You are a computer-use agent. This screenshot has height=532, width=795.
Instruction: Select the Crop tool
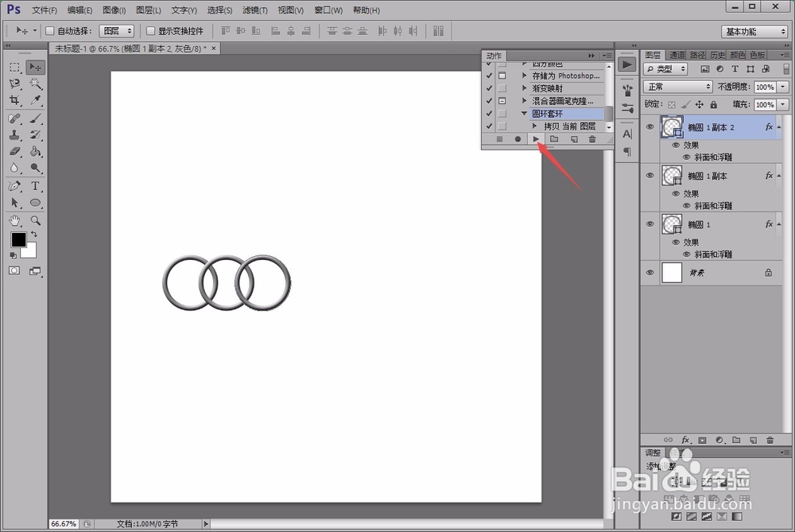tap(14, 100)
